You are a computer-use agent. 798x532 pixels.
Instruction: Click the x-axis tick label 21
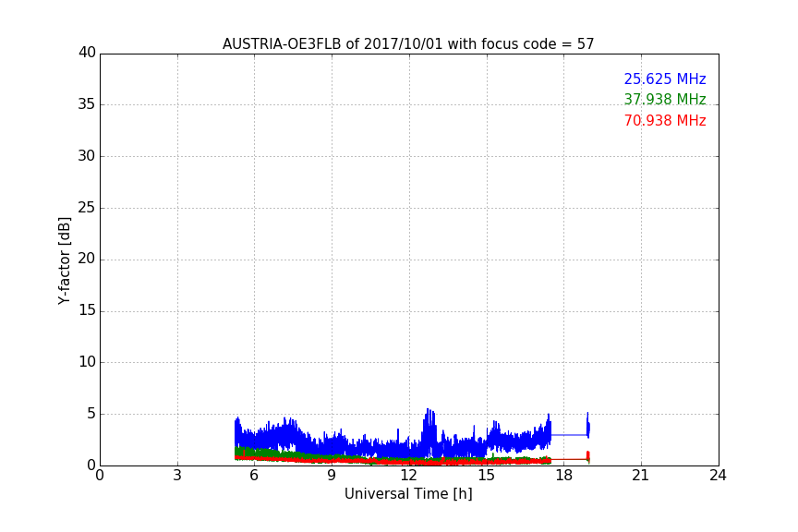pyautogui.click(x=641, y=476)
